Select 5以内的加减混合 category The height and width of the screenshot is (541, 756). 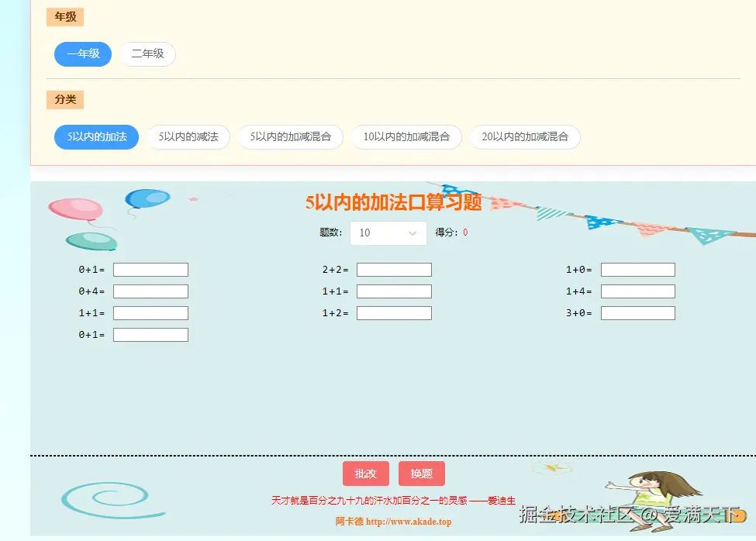coord(291,136)
